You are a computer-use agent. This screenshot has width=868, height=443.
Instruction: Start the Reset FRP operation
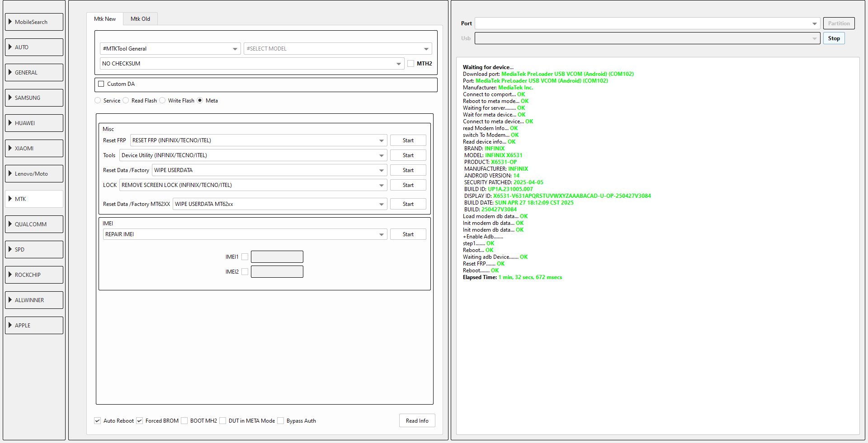pos(408,140)
